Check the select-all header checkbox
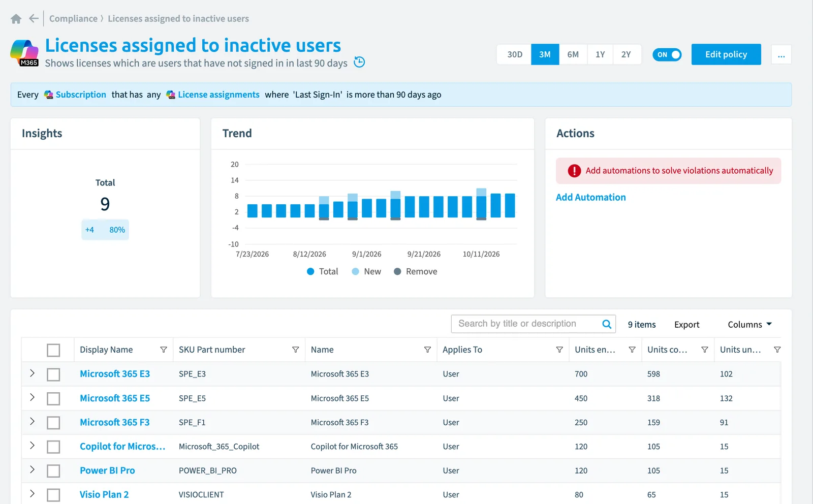 click(53, 350)
